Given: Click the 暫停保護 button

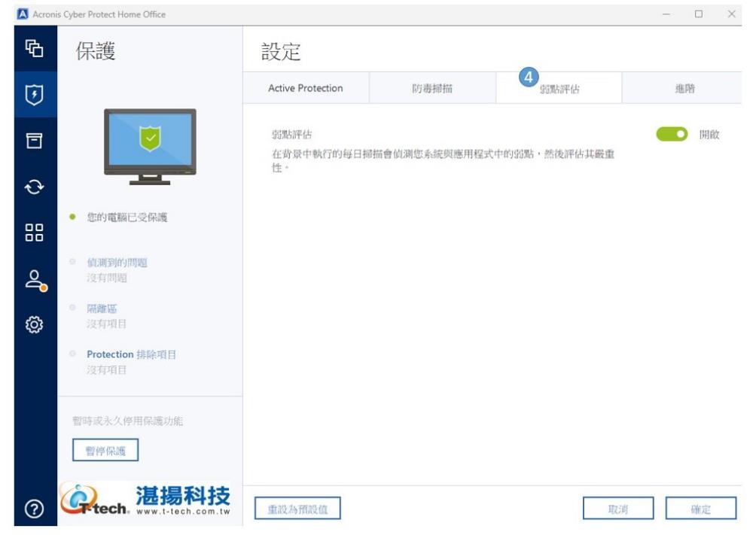Looking at the screenshot, I should (x=105, y=450).
